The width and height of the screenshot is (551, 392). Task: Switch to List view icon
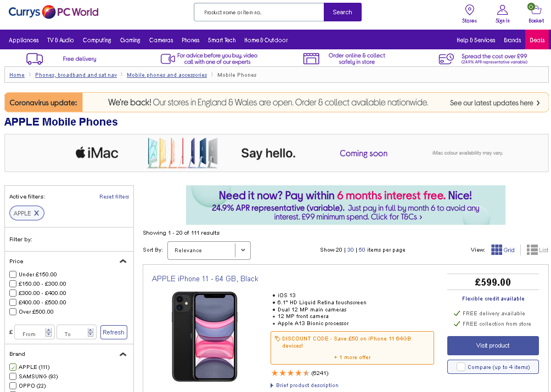(532, 250)
